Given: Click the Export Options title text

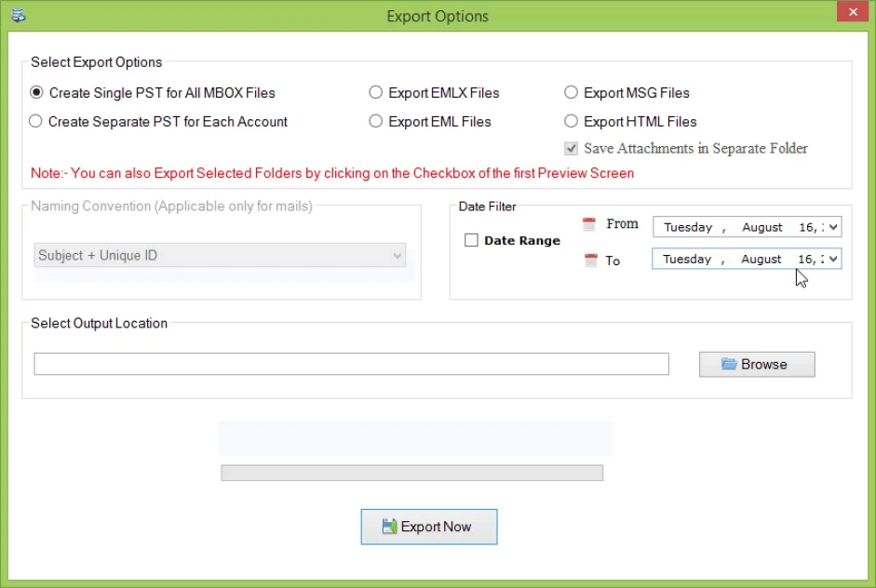Looking at the screenshot, I should [x=438, y=16].
